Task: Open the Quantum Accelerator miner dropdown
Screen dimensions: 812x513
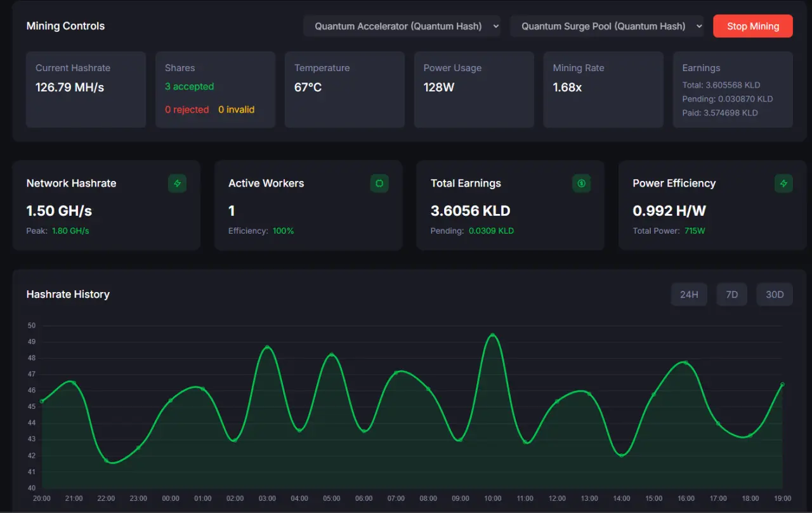Action: [402, 26]
